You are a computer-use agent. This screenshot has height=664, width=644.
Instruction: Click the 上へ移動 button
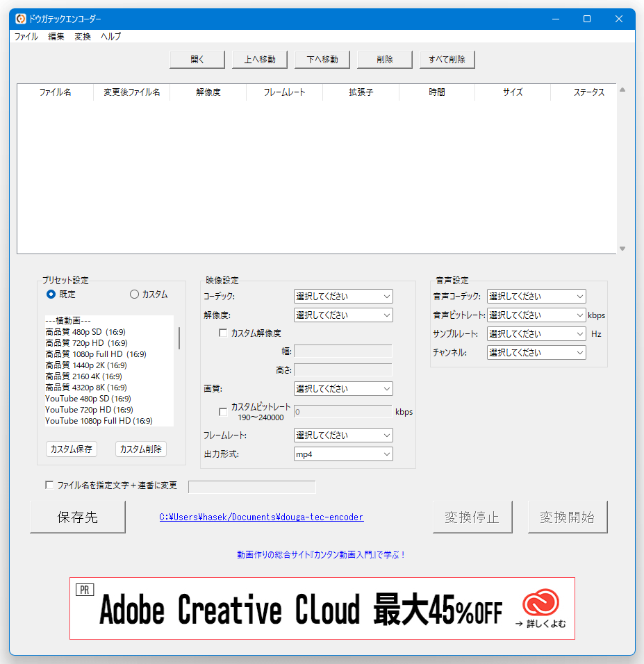(x=260, y=60)
